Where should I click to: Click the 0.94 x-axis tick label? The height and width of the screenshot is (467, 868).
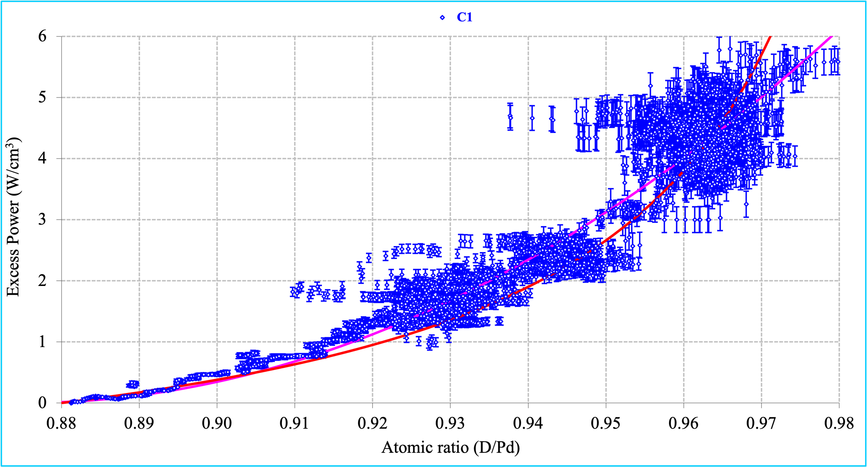[528, 423]
